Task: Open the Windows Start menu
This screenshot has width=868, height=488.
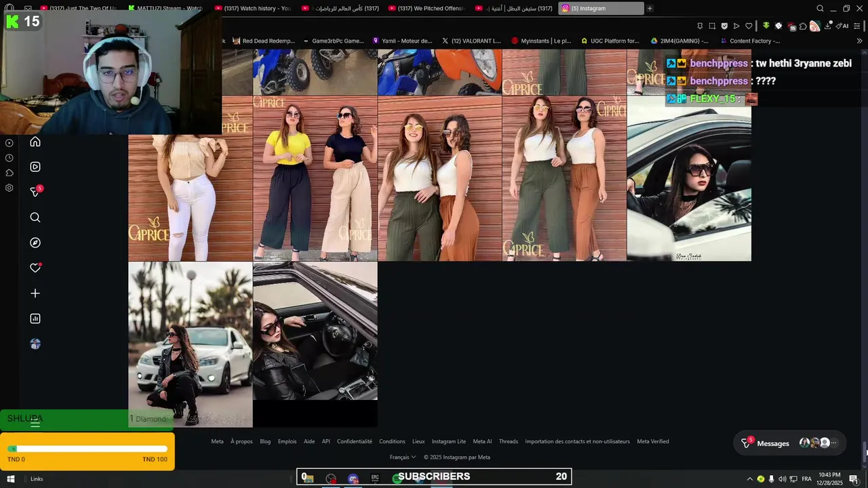Action: (x=11, y=479)
